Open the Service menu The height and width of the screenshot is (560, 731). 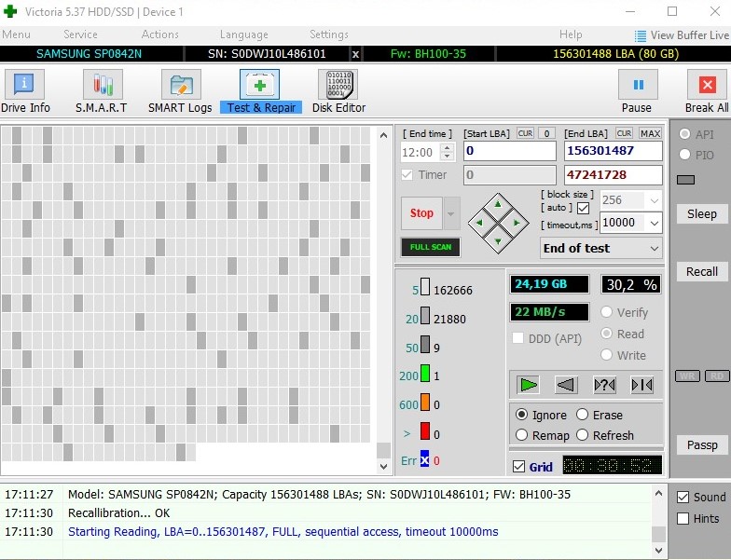pos(80,34)
